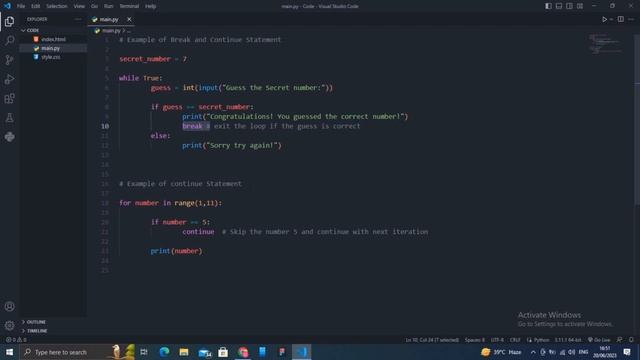
Task: Click the selected break keyword on line 10
Action: (192, 126)
